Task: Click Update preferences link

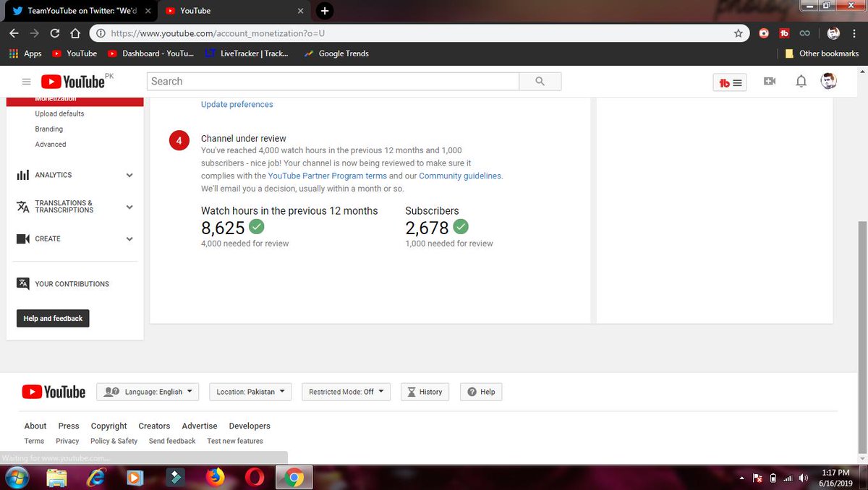Action: [x=237, y=104]
